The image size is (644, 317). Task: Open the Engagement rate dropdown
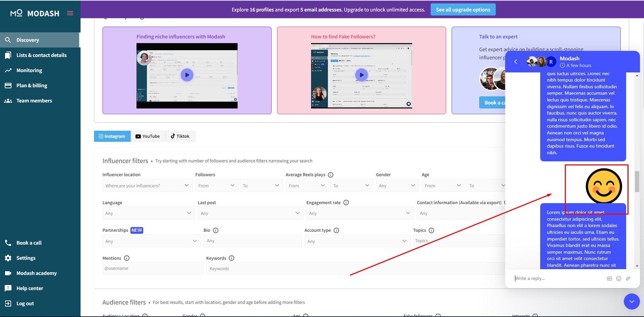(360, 213)
